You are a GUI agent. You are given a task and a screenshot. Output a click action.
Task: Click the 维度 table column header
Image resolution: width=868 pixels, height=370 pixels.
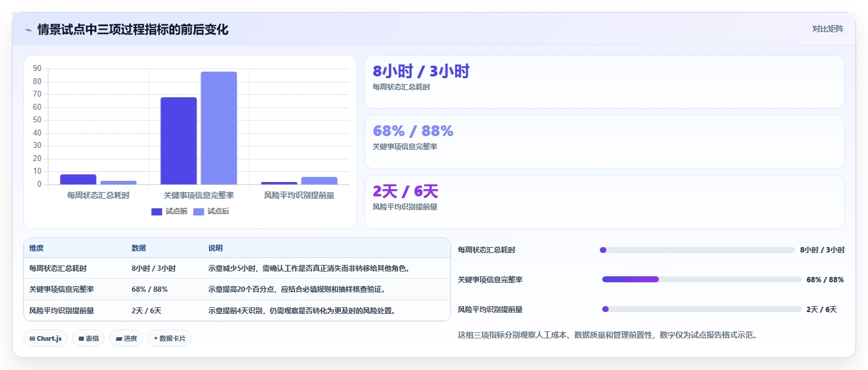pos(36,248)
